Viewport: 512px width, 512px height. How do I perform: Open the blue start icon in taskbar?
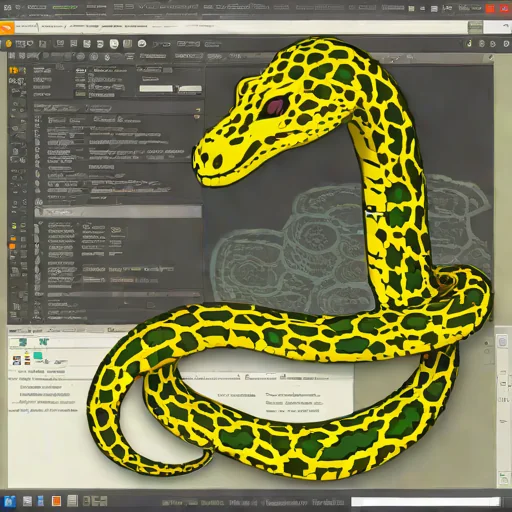(10, 501)
